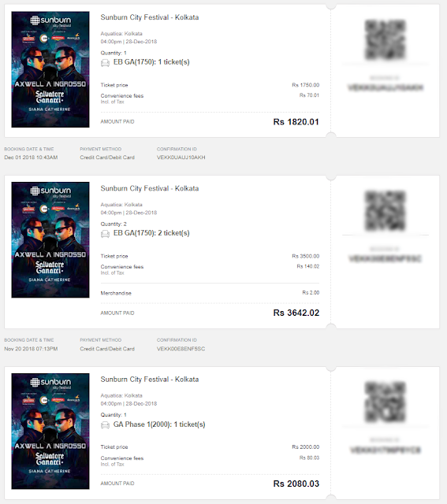Click the Merchandise Rs 2.00 line item
This screenshot has height=504, width=447.
coord(210,293)
